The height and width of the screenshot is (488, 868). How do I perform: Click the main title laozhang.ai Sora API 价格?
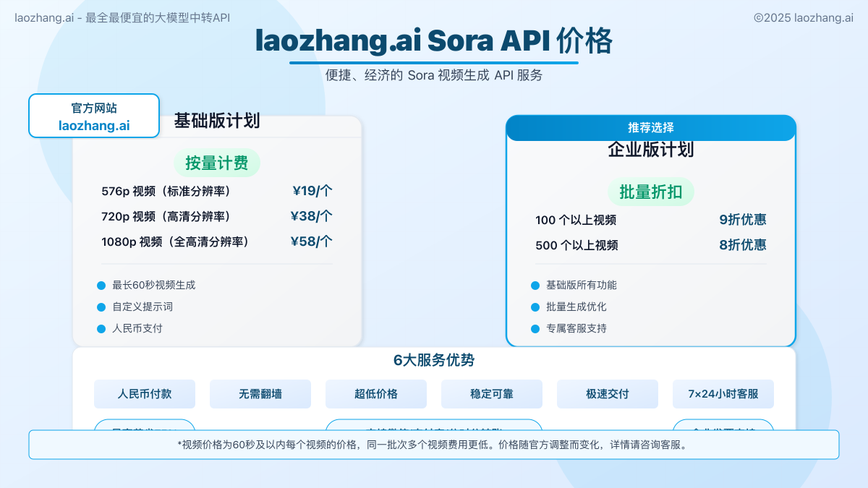pyautogui.click(x=434, y=41)
